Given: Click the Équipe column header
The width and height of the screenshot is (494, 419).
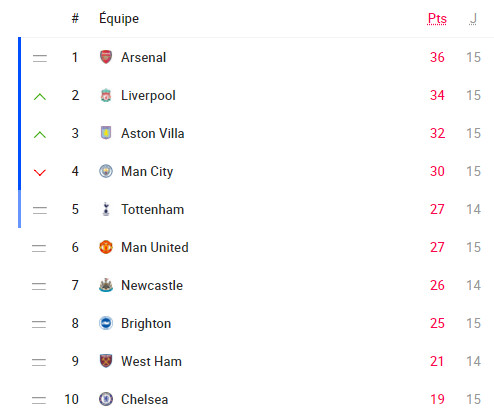Looking at the screenshot, I should click(119, 18).
